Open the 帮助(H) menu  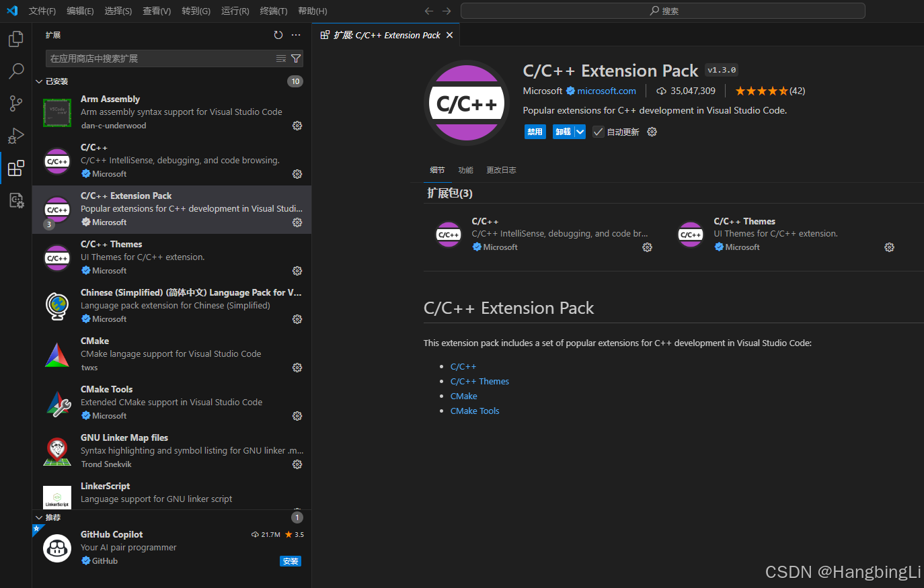[313, 11]
